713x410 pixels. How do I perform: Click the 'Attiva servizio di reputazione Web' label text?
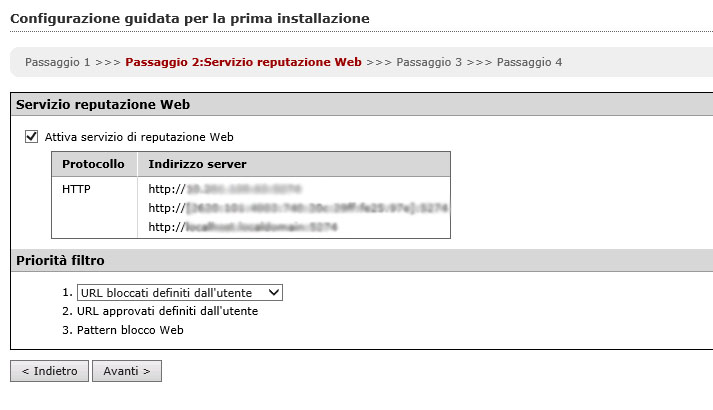[139, 137]
